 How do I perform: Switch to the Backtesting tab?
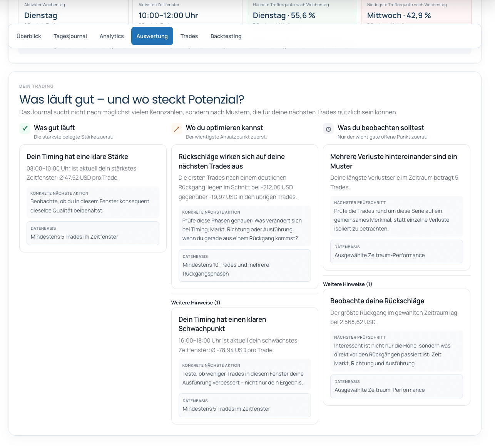(226, 36)
